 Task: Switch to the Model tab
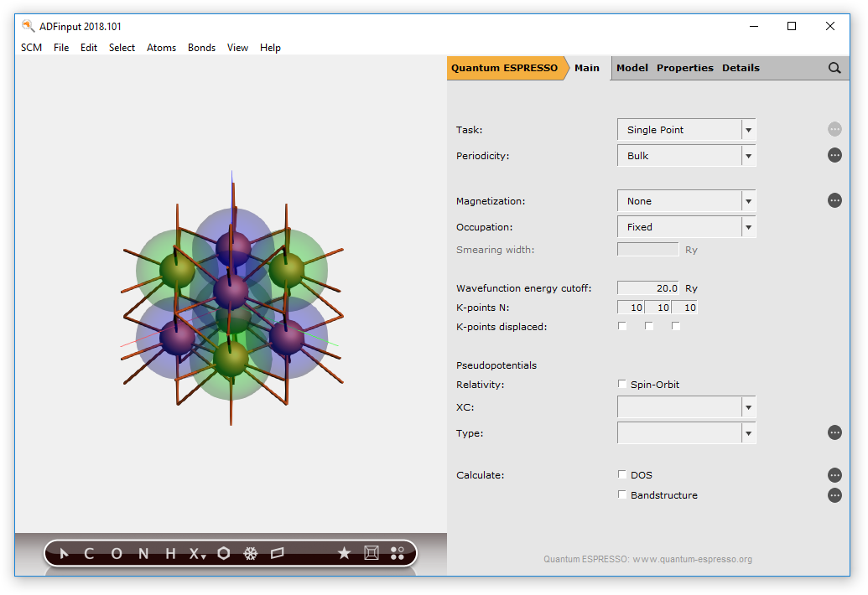click(x=632, y=68)
